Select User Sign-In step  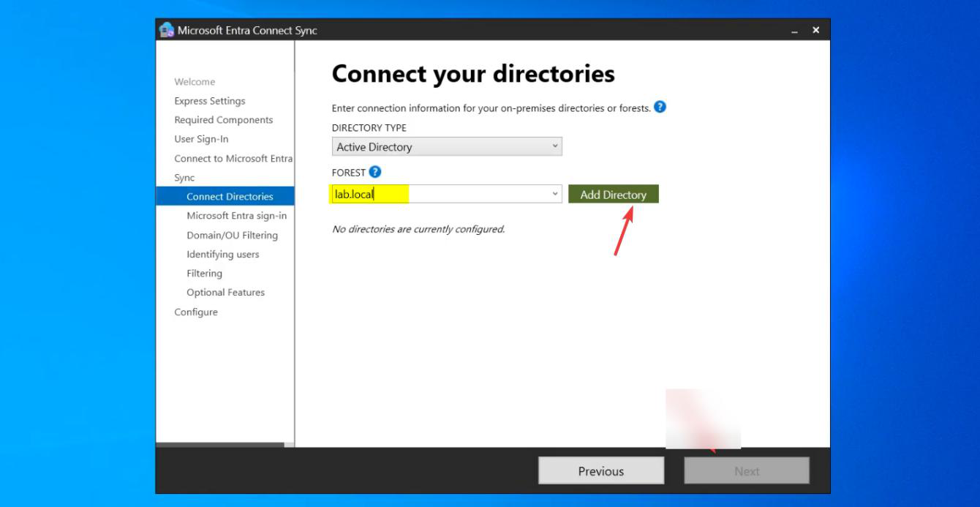pos(202,139)
